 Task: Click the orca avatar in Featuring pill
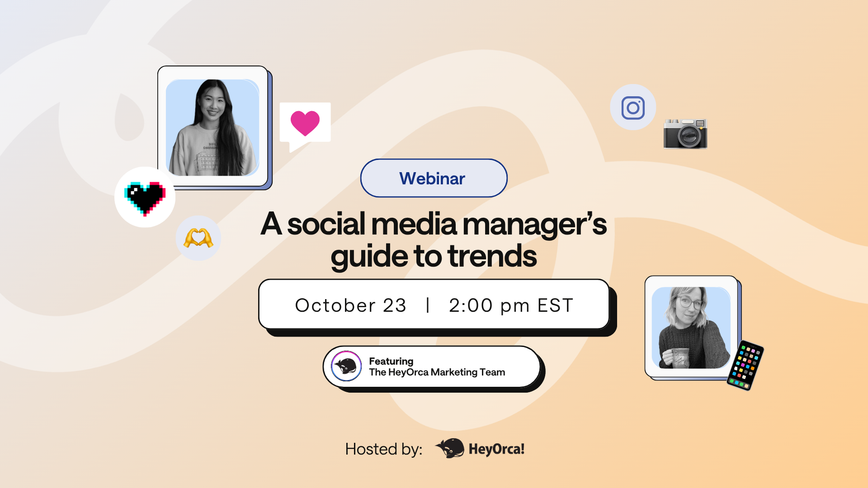[x=346, y=366]
